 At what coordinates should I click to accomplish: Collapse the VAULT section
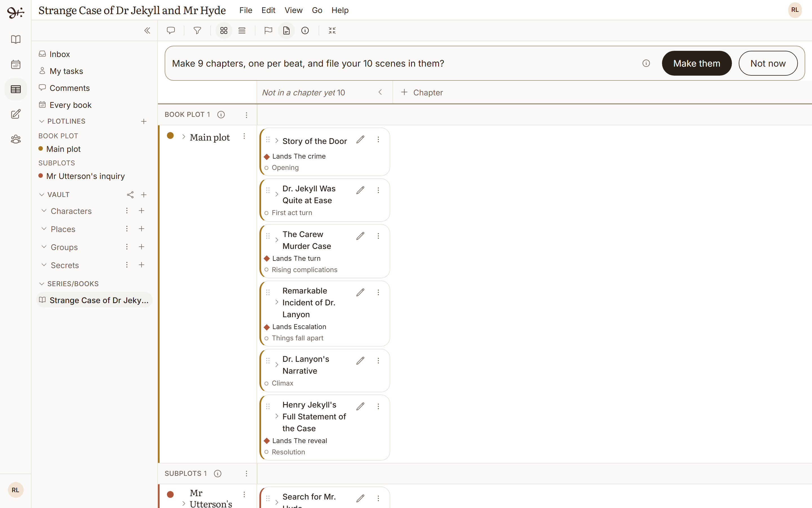click(42, 195)
